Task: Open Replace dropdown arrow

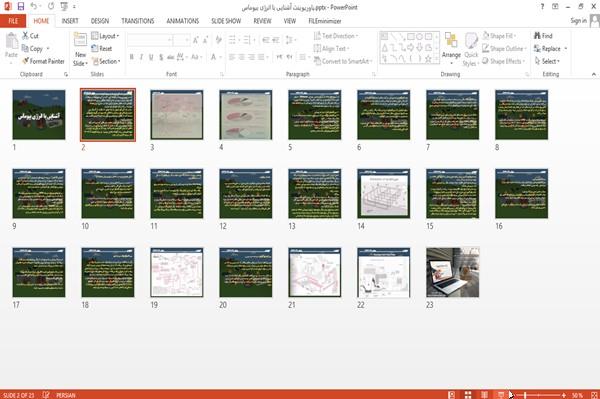Action: click(x=566, y=49)
